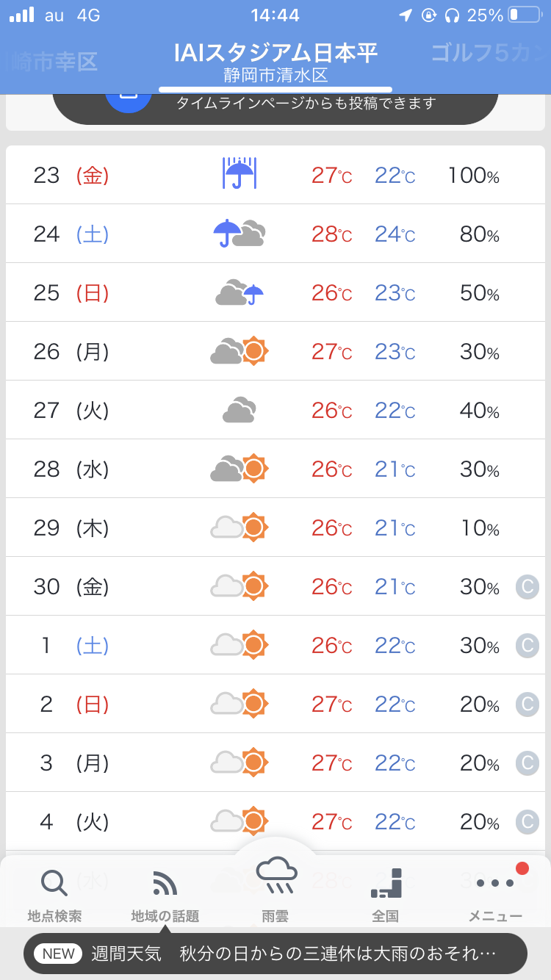
Task: Tap the C badge on the 4th row
Action: click(526, 821)
